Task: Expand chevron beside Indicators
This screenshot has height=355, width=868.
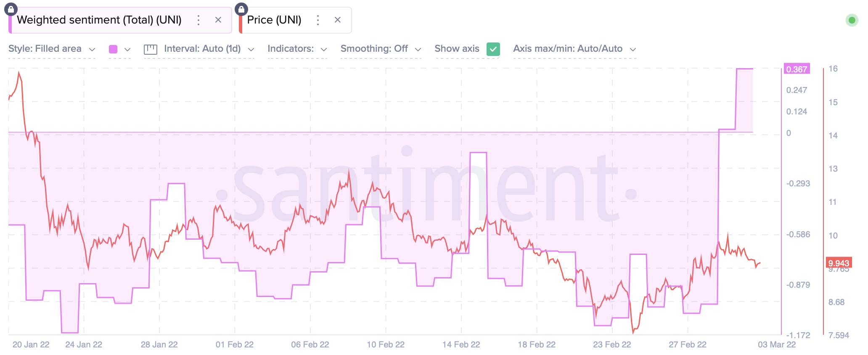Action: [x=324, y=50]
